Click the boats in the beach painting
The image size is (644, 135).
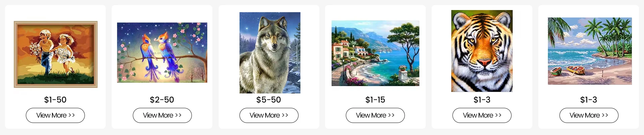[568, 71]
